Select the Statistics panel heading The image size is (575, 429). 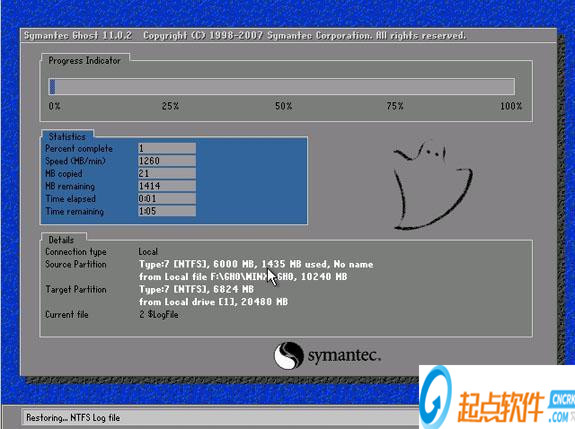67,136
